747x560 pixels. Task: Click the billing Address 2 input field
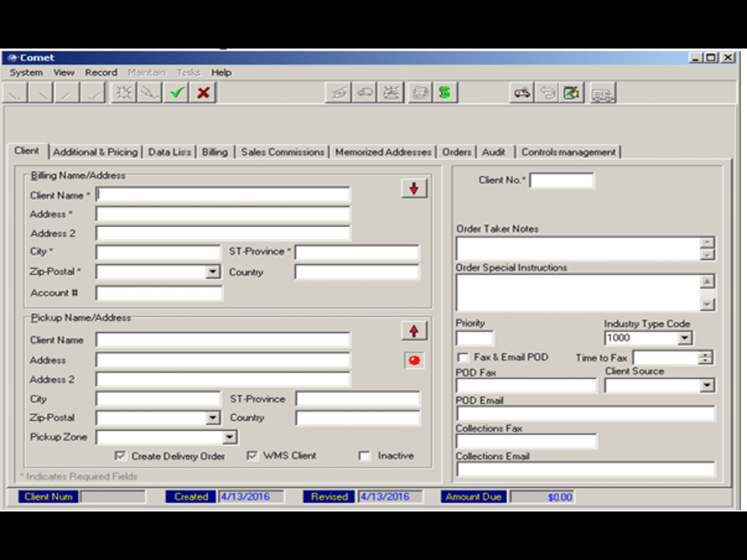click(223, 233)
